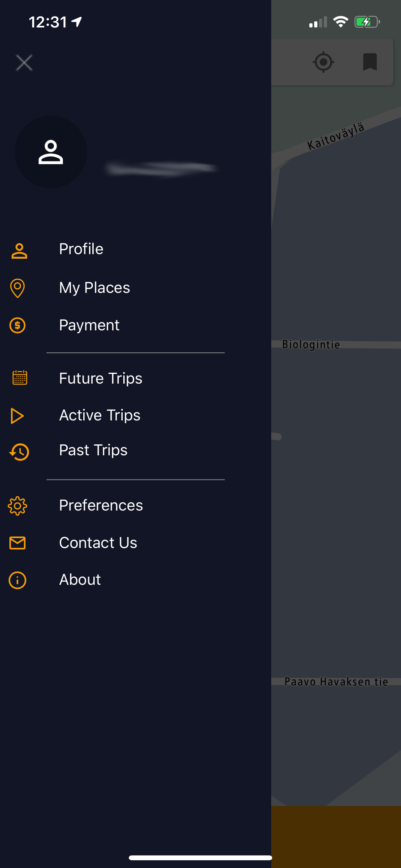This screenshot has width=401, height=868.
Task: Click the info circle About icon
Action: click(17, 580)
